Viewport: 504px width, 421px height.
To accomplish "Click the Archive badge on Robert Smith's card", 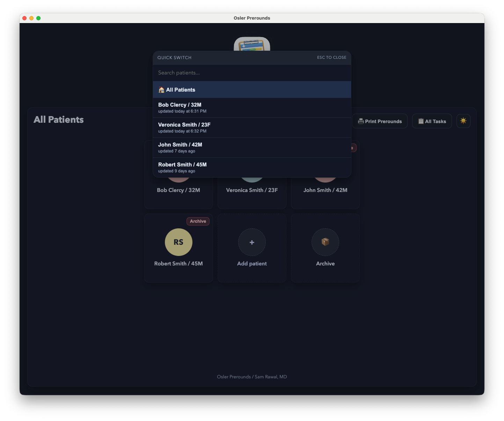I will 198,221.
